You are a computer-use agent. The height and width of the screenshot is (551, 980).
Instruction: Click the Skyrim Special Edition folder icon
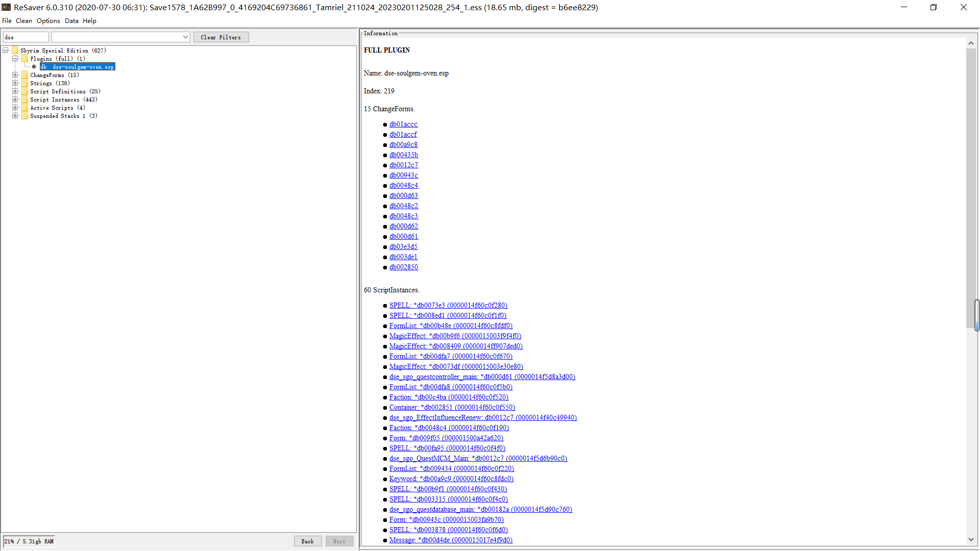[15, 51]
